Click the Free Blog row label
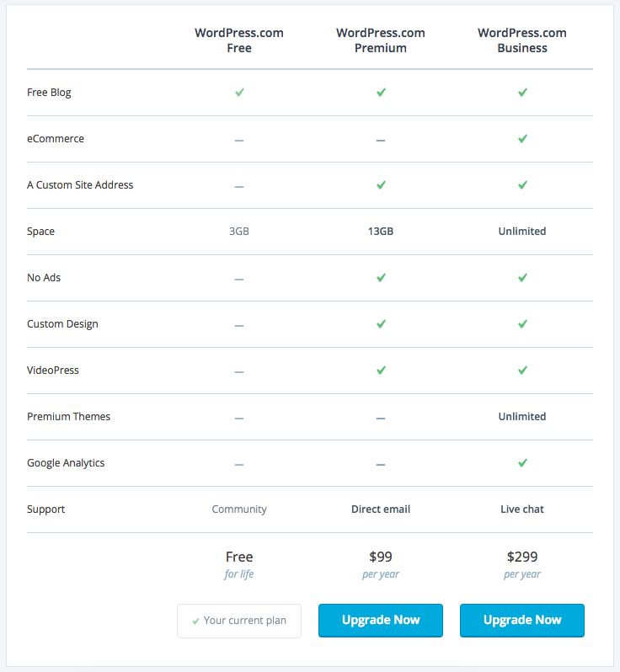This screenshot has width=620, height=672. (x=49, y=93)
